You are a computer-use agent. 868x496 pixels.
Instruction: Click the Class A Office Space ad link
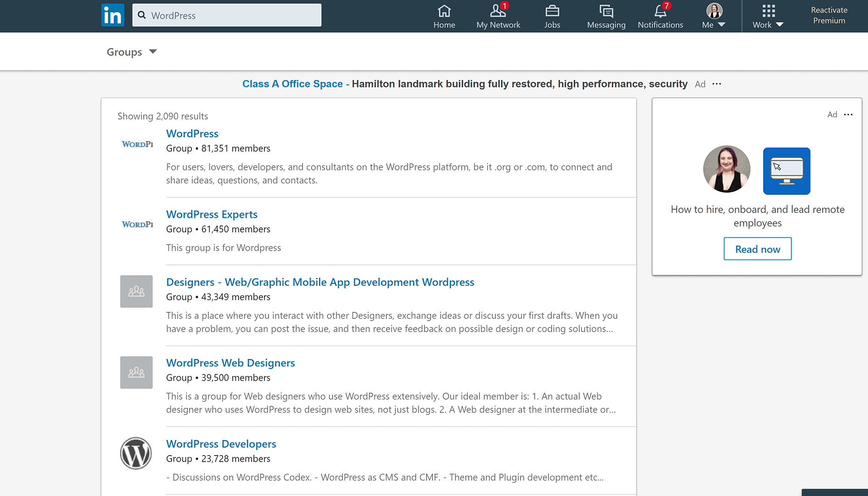coord(292,84)
